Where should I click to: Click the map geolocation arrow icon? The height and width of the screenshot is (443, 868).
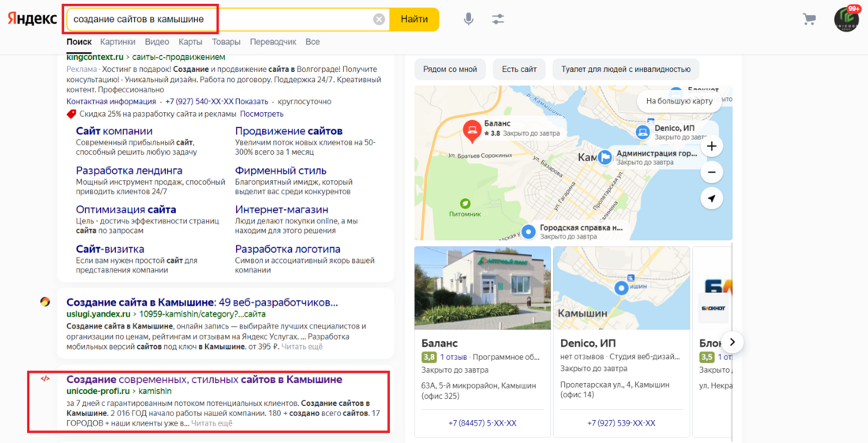pyautogui.click(x=712, y=198)
